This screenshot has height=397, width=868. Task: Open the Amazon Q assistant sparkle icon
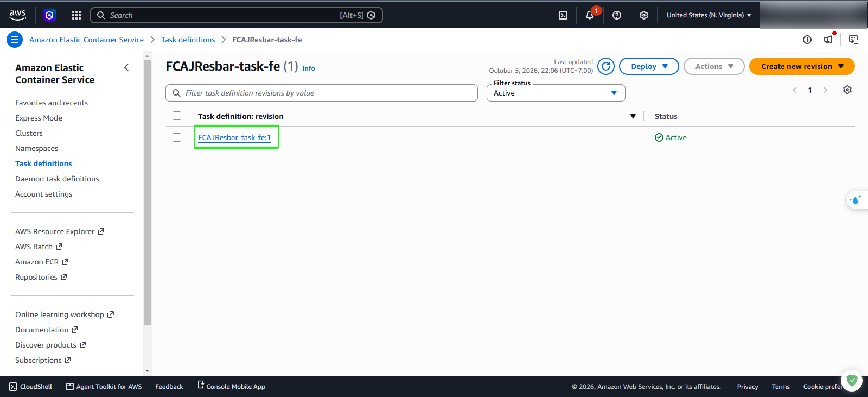click(856, 200)
